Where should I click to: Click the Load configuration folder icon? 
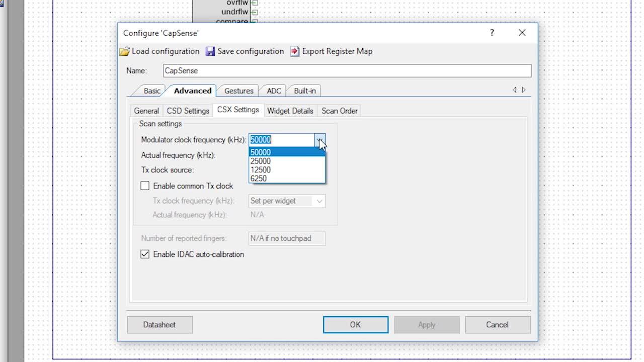pos(124,51)
